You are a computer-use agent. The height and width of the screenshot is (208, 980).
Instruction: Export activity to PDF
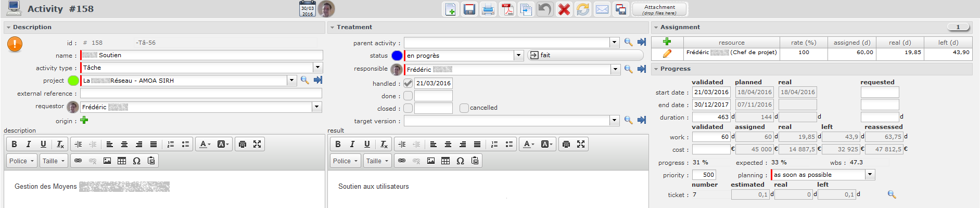[507, 9]
